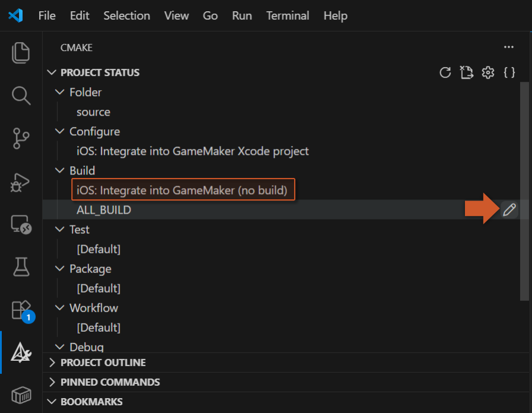Open the Source Control view icon
The height and width of the screenshot is (413, 532).
[21, 138]
